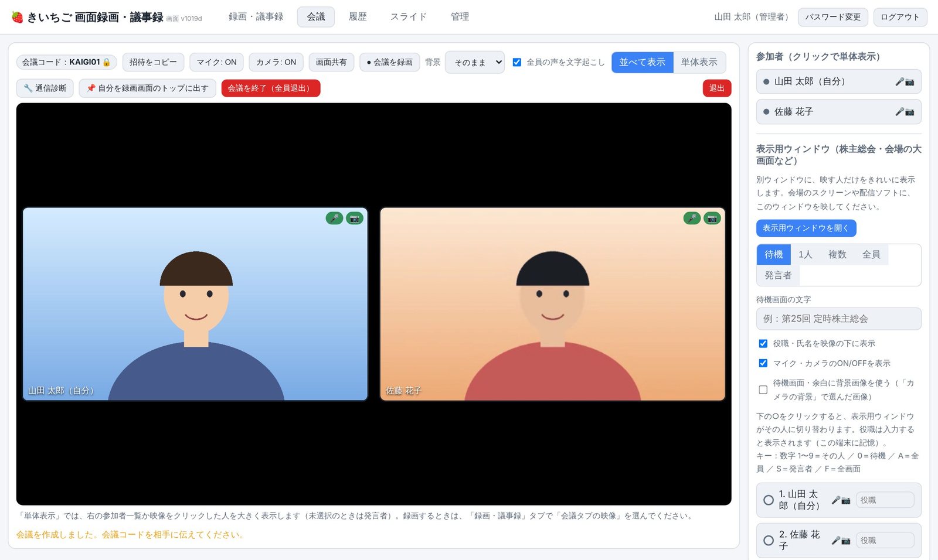Uncheck マイク・カメラのON/OFFを表示
Image resolution: width=938 pixels, height=560 pixels.
pos(763,363)
